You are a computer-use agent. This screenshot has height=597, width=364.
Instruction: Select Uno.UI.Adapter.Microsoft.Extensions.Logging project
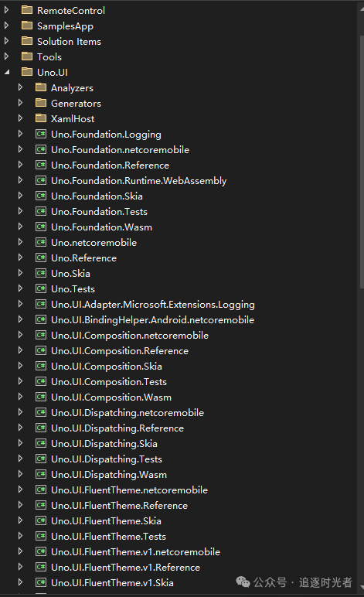pos(153,305)
